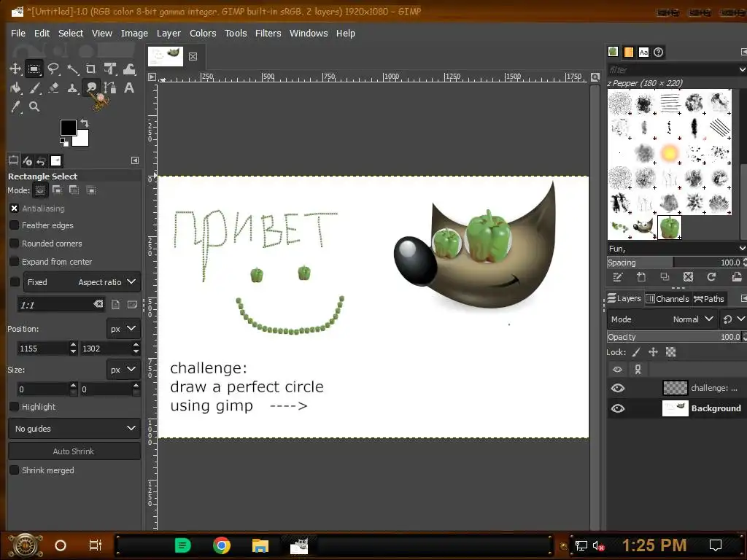Image resolution: width=747 pixels, height=560 pixels.
Task: Open the File menu
Action: coord(18,34)
